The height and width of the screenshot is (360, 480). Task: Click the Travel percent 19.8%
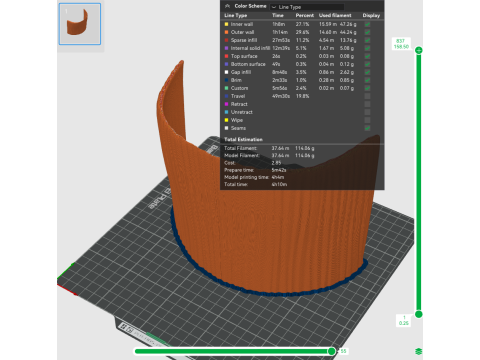(x=302, y=96)
